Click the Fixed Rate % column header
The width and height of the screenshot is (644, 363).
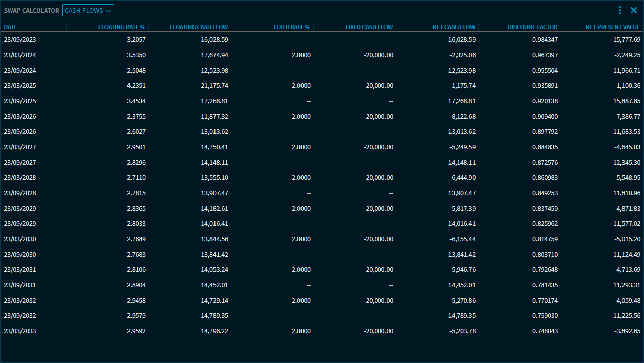click(292, 27)
